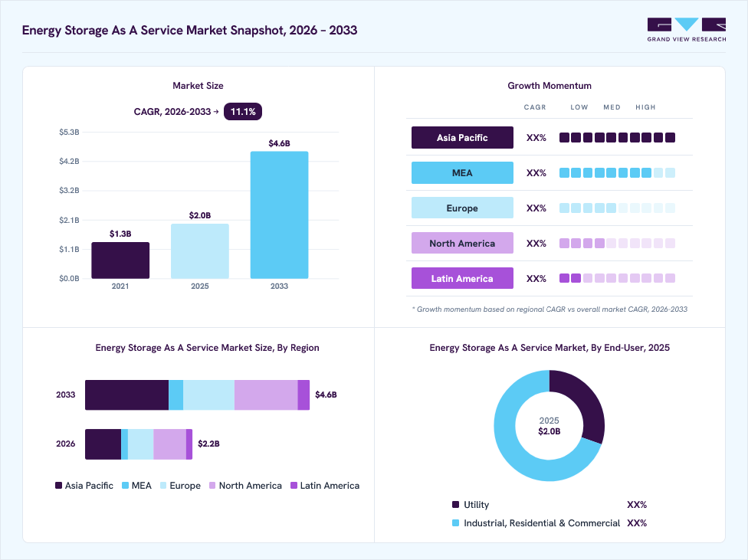This screenshot has width=748, height=560.
Task: Click North America legend swatch
Action: pos(212,486)
